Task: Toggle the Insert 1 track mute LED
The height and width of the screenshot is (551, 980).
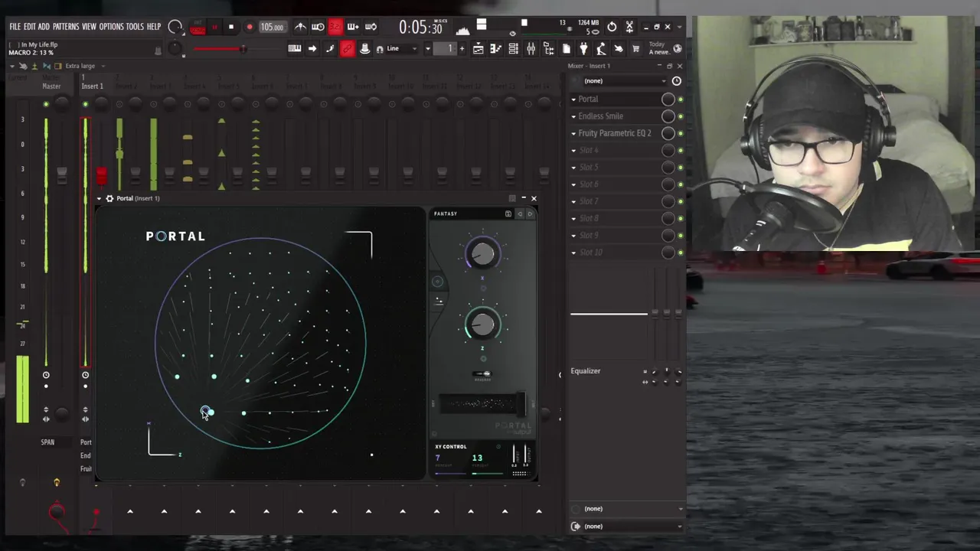Action: pos(85,104)
